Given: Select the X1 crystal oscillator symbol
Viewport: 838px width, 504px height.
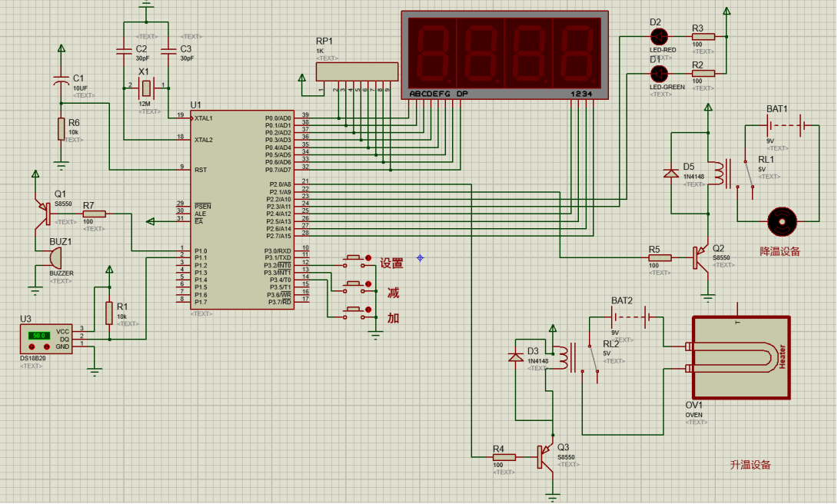Looking at the screenshot, I should click(x=146, y=88).
